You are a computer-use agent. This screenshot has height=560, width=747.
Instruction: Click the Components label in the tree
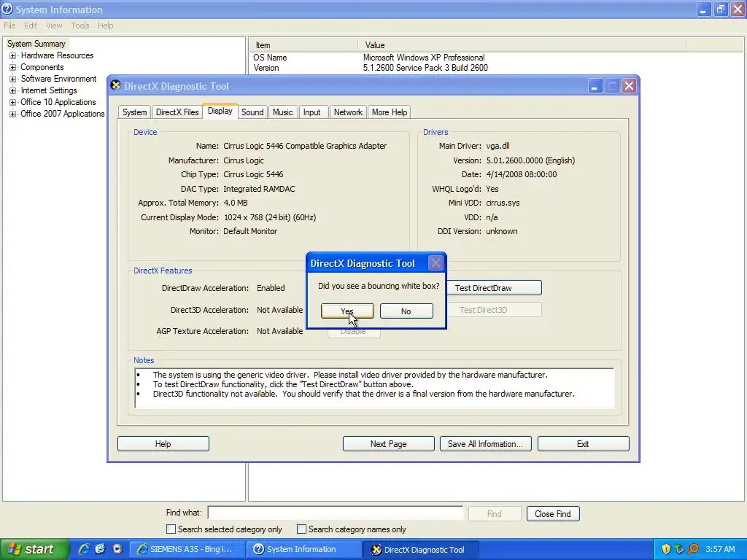point(42,67)
